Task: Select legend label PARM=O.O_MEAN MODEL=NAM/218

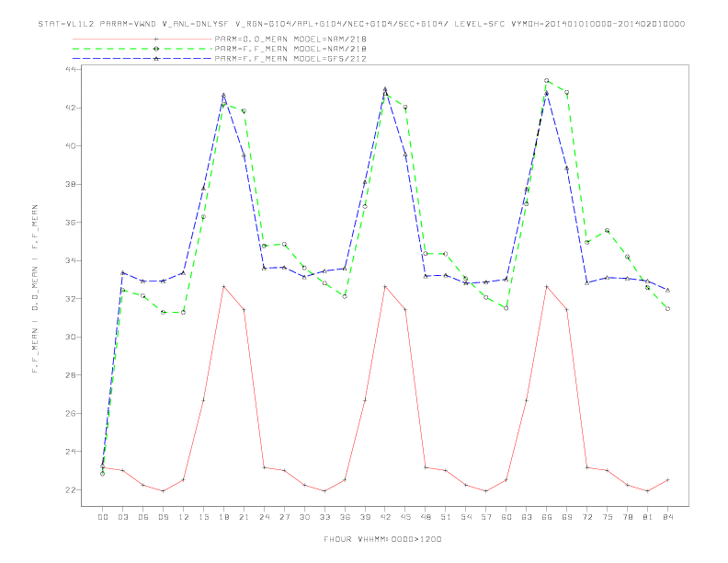Action: (x=290, y=39)
